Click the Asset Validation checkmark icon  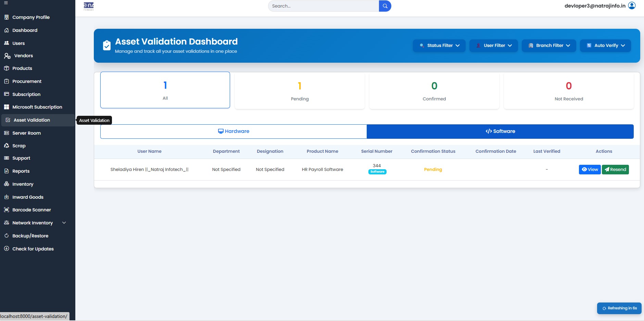click(8, 120)
